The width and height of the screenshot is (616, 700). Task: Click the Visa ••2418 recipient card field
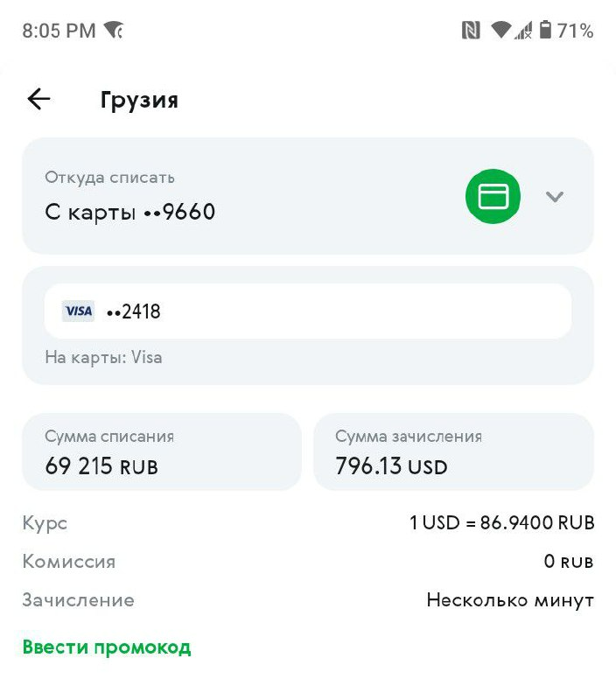pos(308,311)
